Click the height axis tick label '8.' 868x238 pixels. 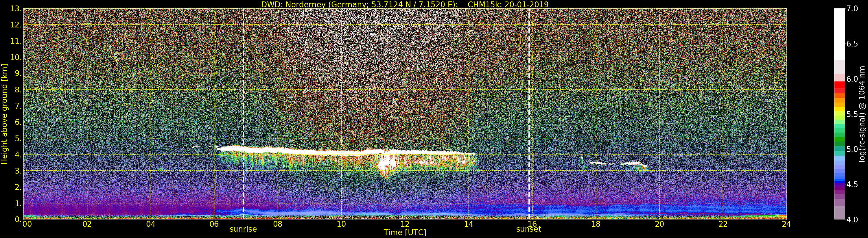pyautogui.click(x=18, y=90)
